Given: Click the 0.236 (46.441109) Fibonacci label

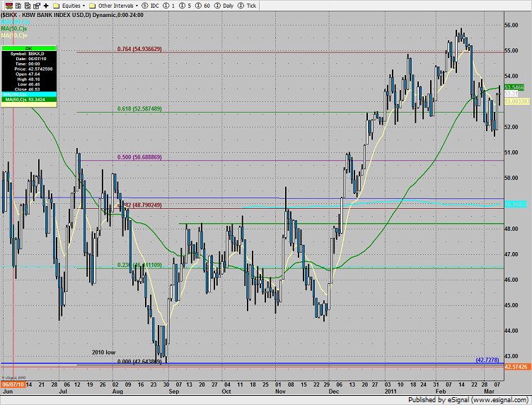Looking at the screenshot, I should 139,265.
